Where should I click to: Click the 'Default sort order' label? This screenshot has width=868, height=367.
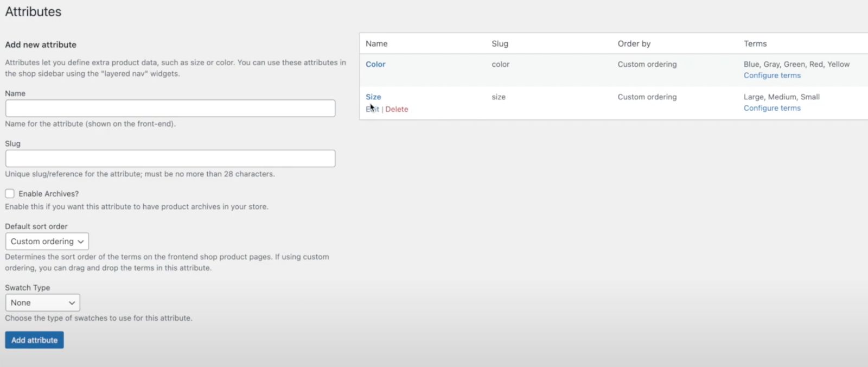pyautogui.click(x=36, y=226)
